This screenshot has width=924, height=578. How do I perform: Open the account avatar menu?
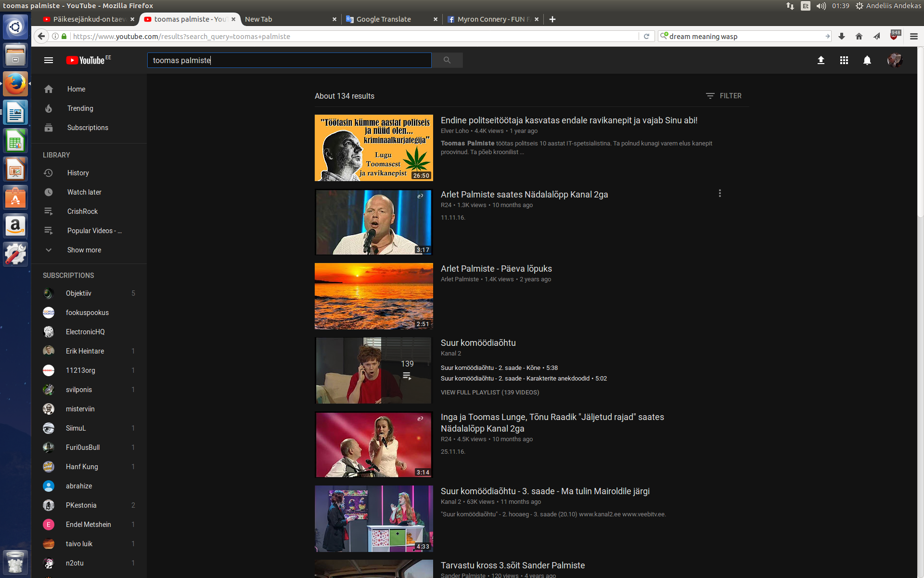895,60
